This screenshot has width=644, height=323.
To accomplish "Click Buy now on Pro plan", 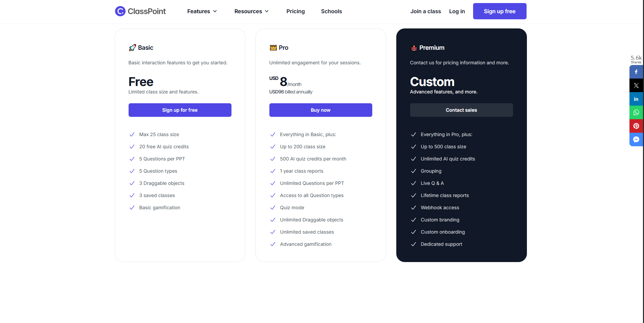I will pos(320,110).
